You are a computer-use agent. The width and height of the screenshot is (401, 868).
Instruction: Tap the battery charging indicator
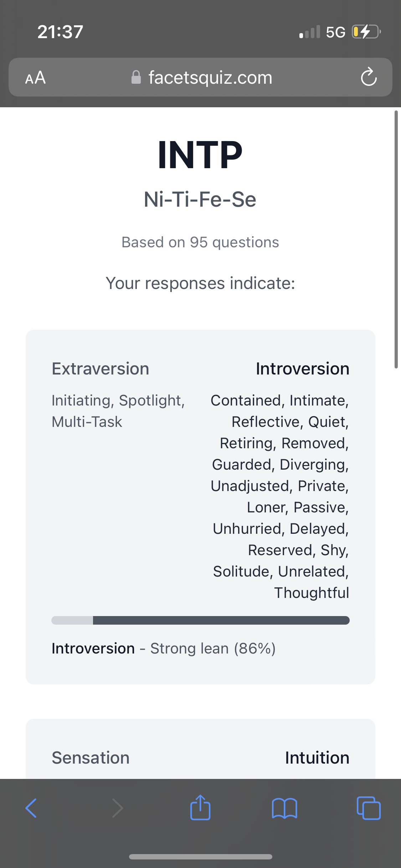[x=366, y=32]
